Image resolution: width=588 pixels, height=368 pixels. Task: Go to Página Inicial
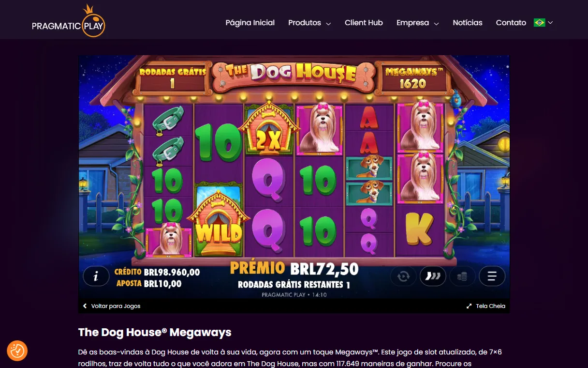pyautogui.click(x=250, y=23)
